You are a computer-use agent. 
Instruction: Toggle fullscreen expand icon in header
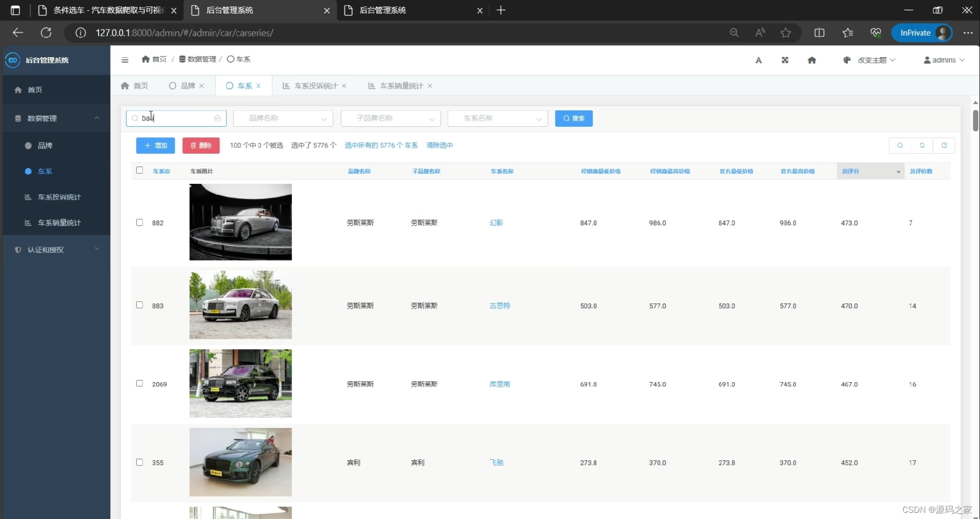[x=785, y=60]
